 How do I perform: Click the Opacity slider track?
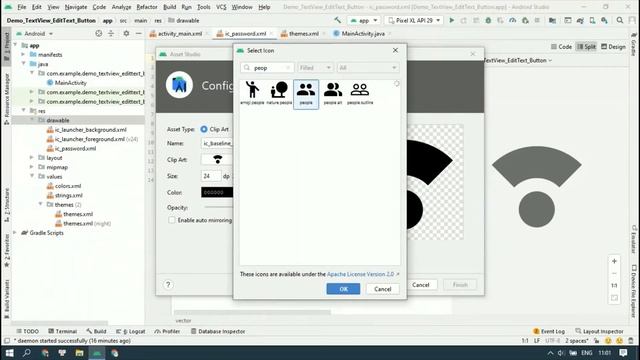point(218,207)
